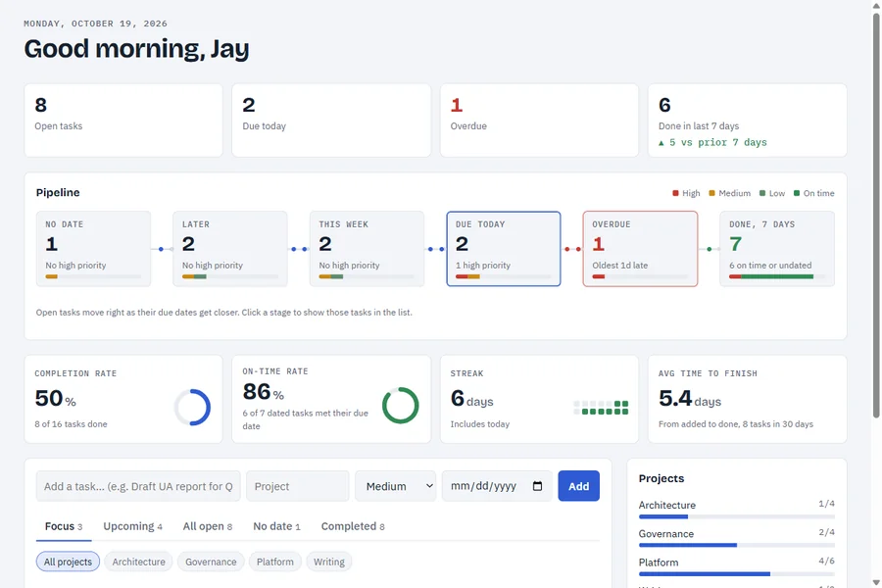
Task: Click the '1 high priority' text
Action: [482, 265]
